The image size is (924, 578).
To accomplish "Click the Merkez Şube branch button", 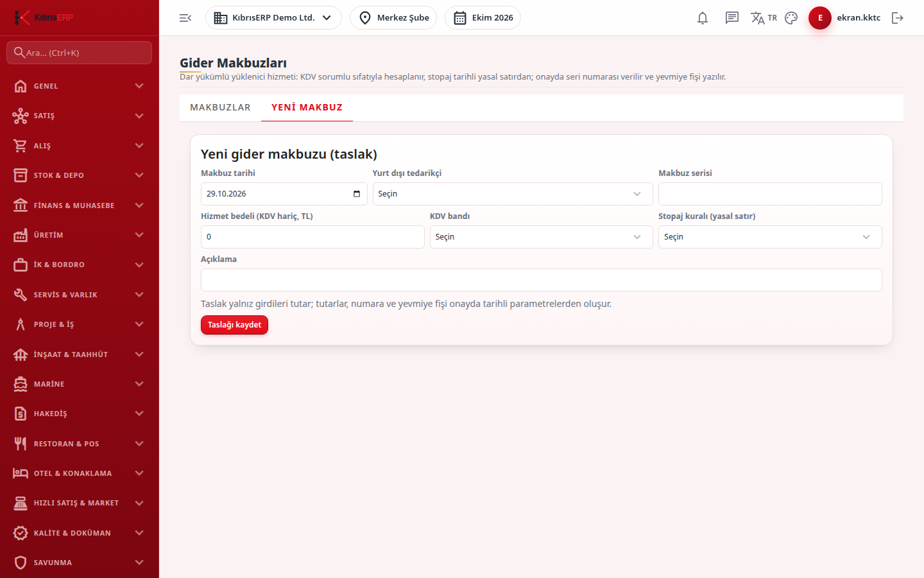I will click(393, 18).
